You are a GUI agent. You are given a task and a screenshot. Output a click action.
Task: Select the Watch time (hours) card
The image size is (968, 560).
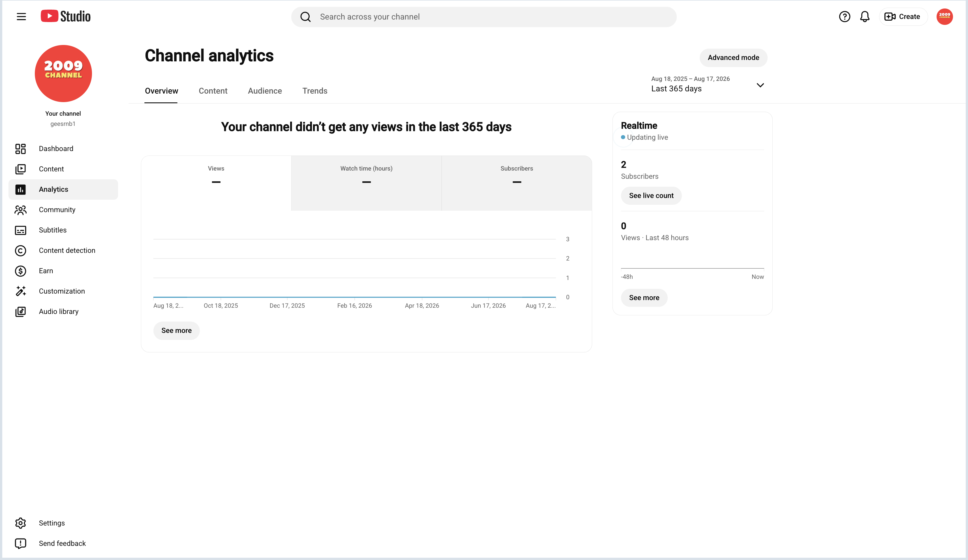366,183
